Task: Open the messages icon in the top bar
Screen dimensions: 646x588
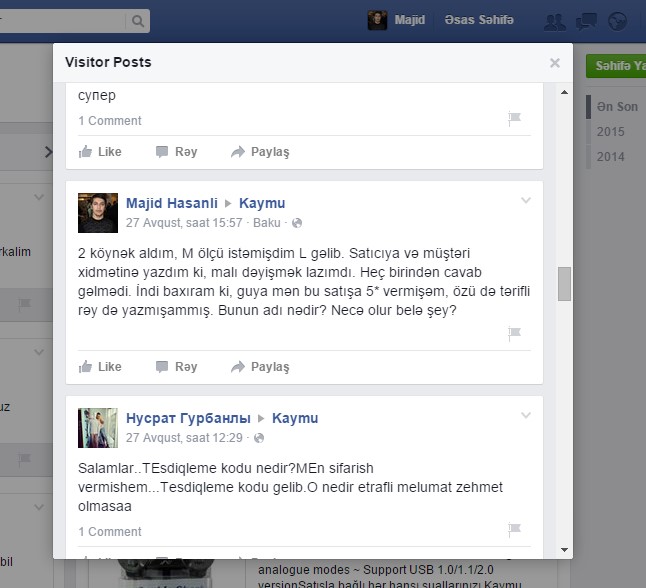Action: pos(586,21)
